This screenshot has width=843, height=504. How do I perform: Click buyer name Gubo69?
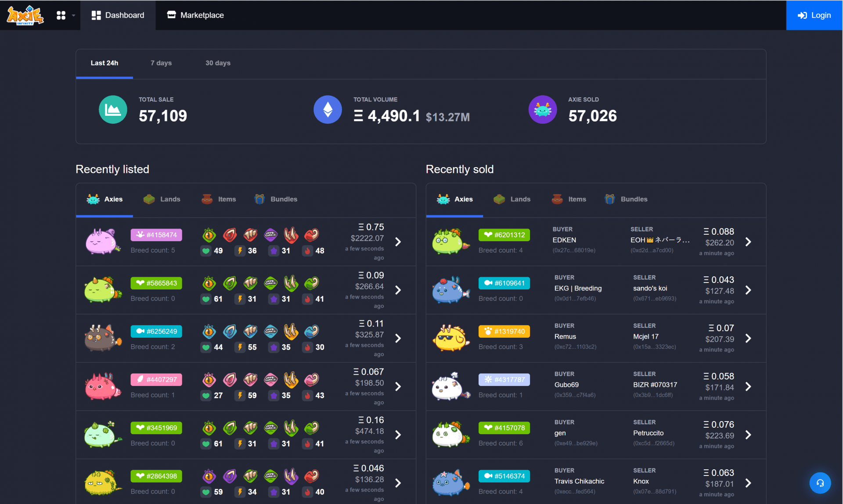pos(566,385)
